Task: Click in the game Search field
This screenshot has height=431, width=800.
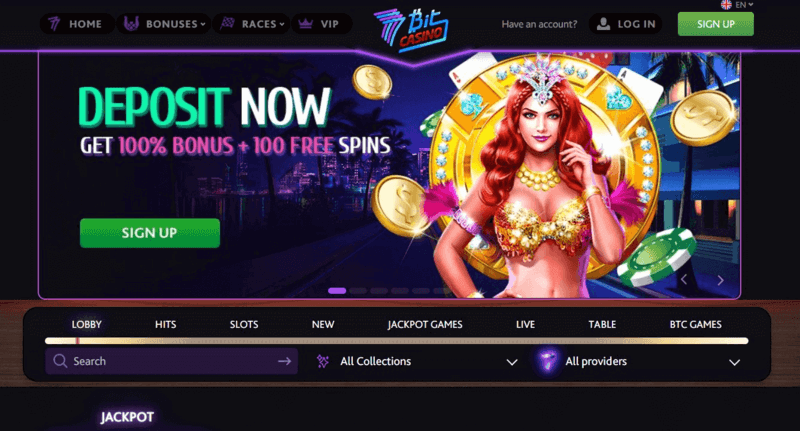Action: coord(171,361)
